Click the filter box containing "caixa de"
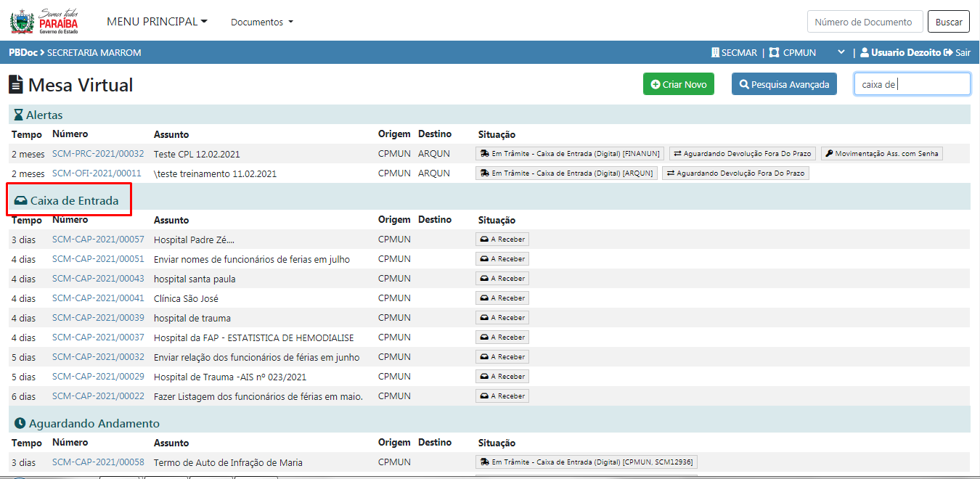Image resolution: width=980 pixels, height=479 pixels. click(912, 84)
